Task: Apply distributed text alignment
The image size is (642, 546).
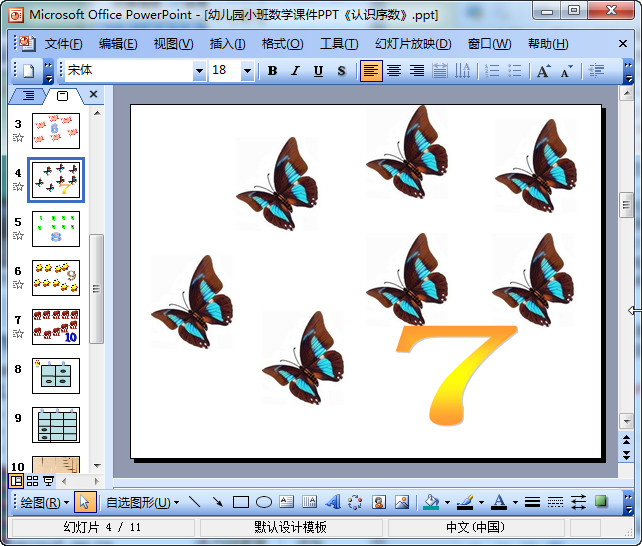Action: click(440, 71)
